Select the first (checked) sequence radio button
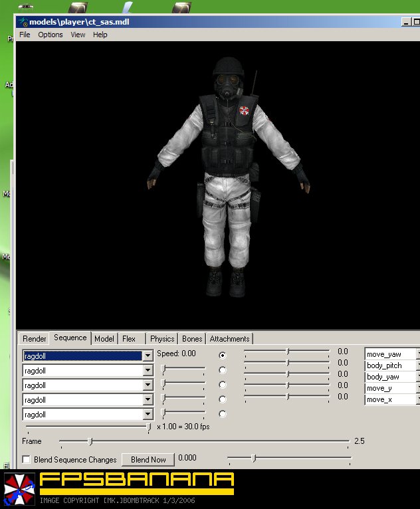The image size is (420, 509). [x=223, y=356]
